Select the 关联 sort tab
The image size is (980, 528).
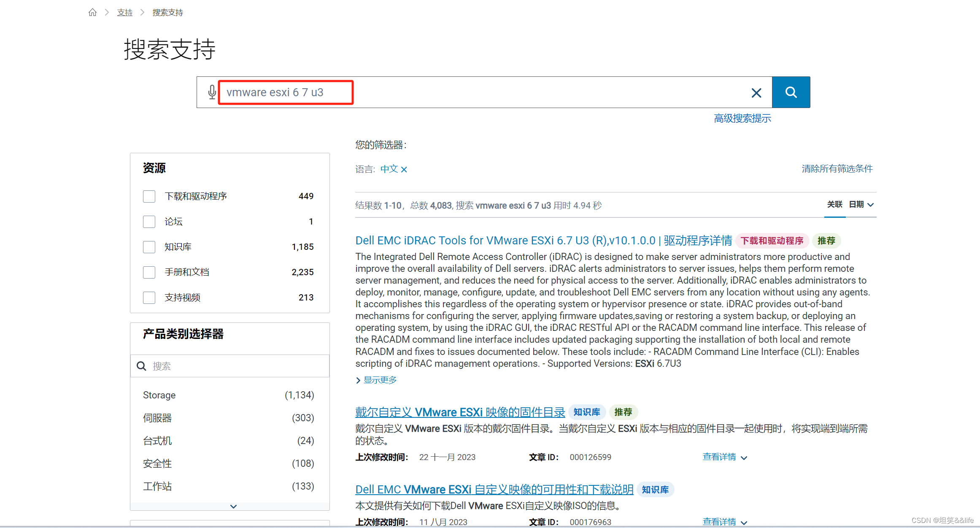[834, 205]
